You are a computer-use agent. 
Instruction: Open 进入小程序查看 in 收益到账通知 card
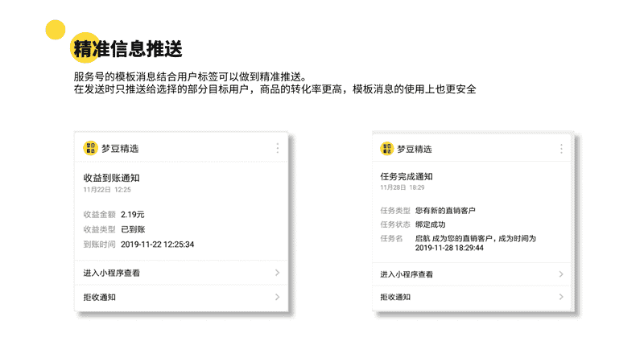point(181,273)
